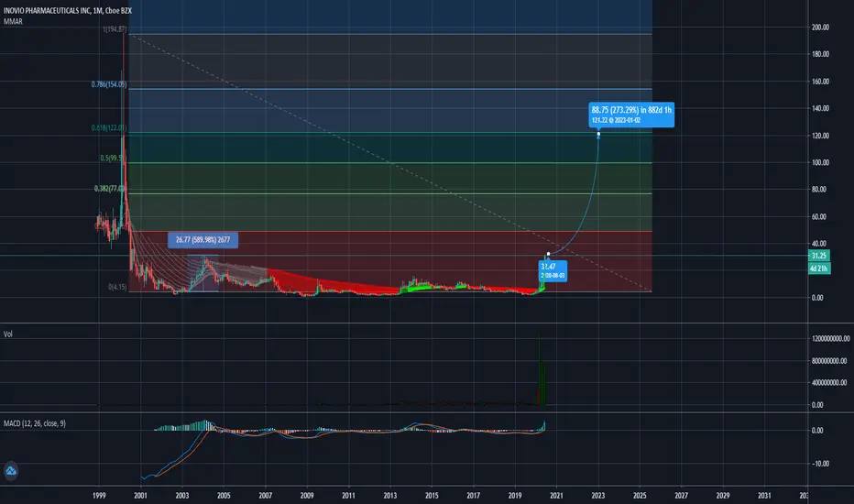Select Fibonacci level 0.382 label
Image resolution: width=854 pixels, height=504 pixels.
pyautogui.click(x=110, y=189)
